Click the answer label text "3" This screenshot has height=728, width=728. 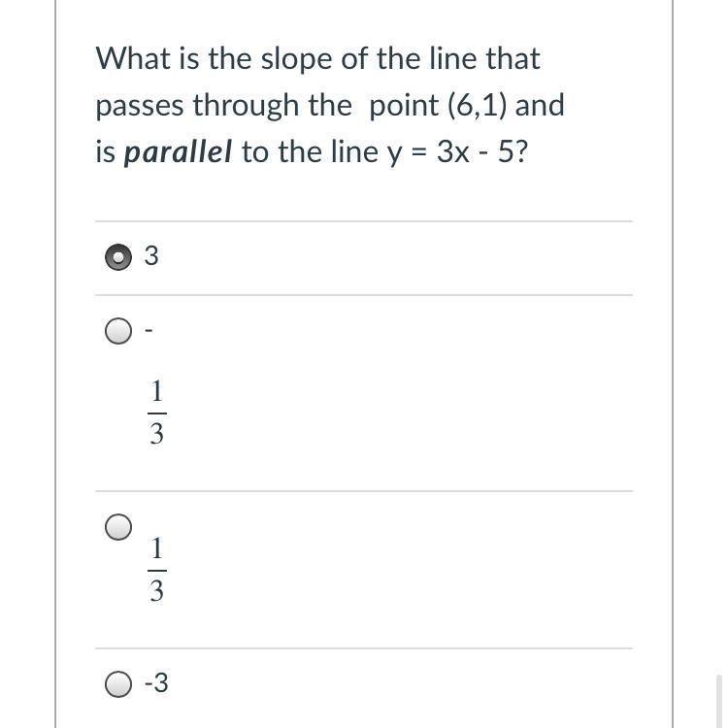(x=151, y=256)
